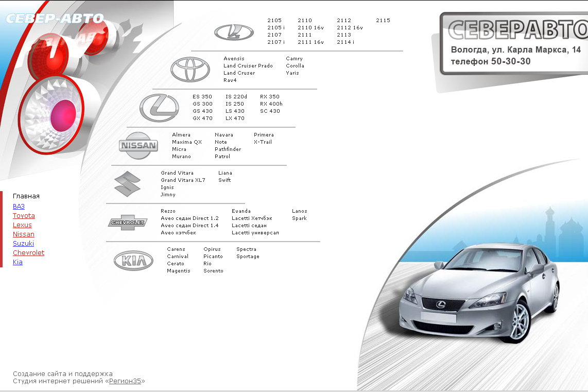The height and width of the screenshot is (392, 588).
Task: Select Chevrolet Aveo хэтчбек
Action: tap(178, 233)
